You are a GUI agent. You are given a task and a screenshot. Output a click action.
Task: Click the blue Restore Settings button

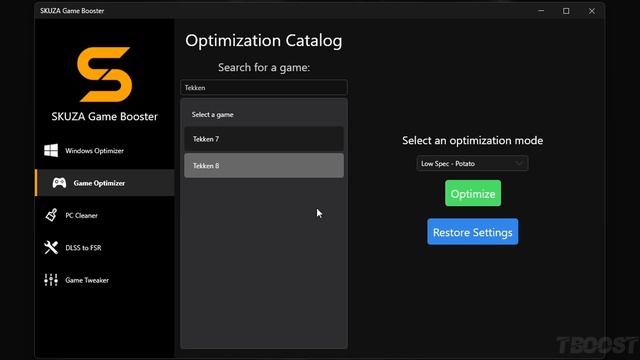point(473,232)
